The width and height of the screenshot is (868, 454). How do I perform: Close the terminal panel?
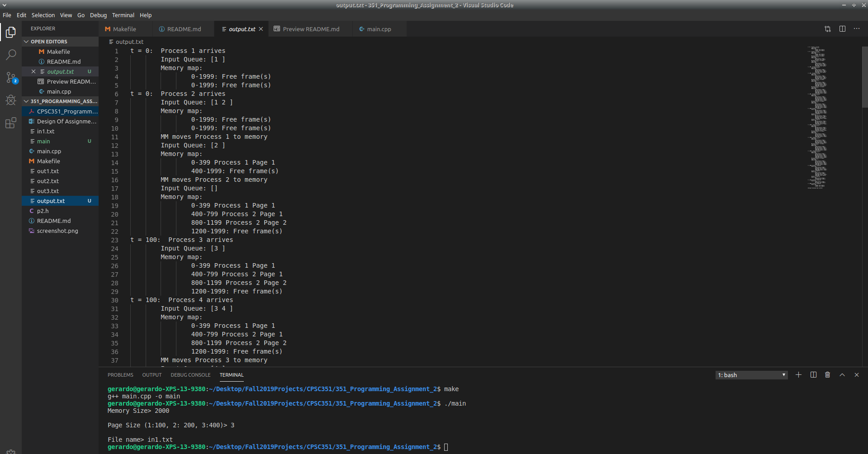[857, 375]
